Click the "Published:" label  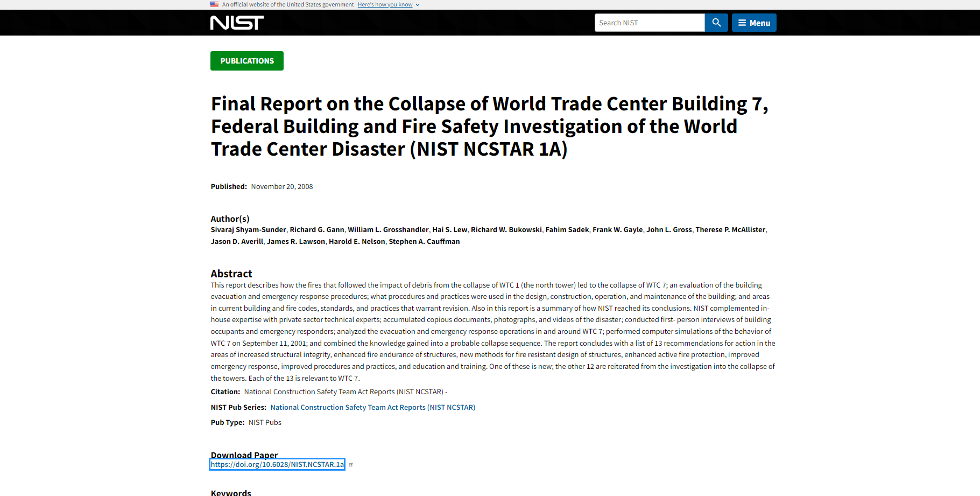coord(229,186)
